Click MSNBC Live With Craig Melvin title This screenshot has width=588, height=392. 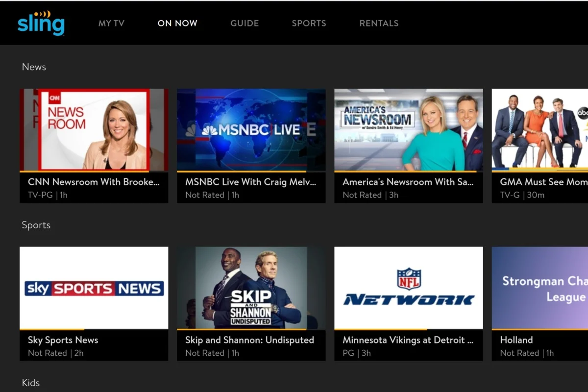tap(251, 182)
